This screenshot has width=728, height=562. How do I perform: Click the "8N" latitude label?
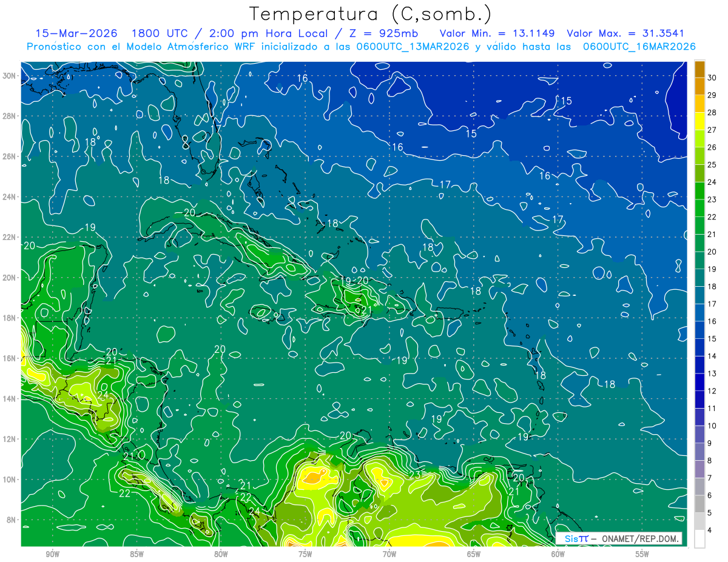pyautogui.click(x=12, y=520)
